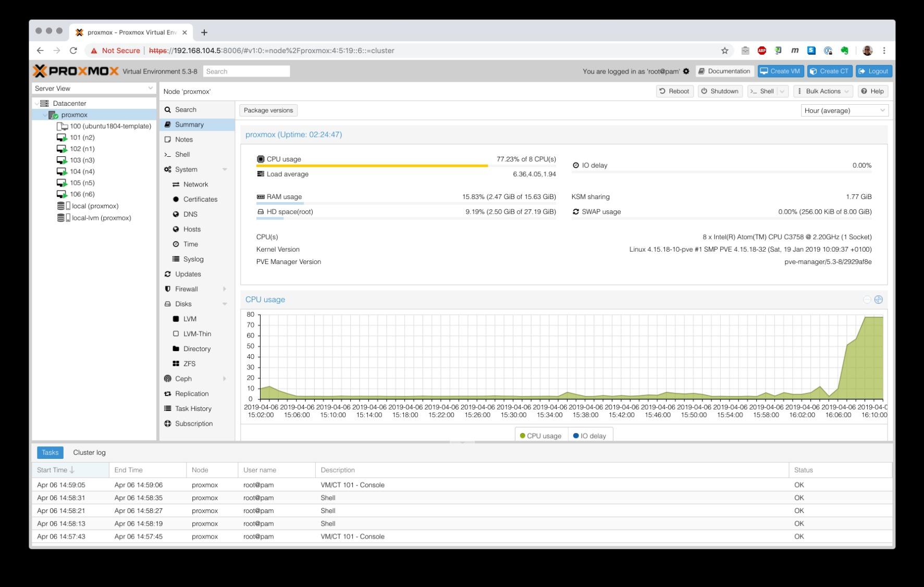Open the node Search panel
The image size is (924, 587).
click(197, 109)
